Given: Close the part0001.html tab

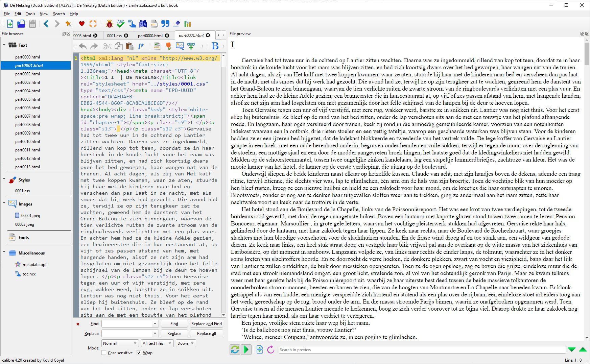Looking at the screenshot, I should coord(208,35).
